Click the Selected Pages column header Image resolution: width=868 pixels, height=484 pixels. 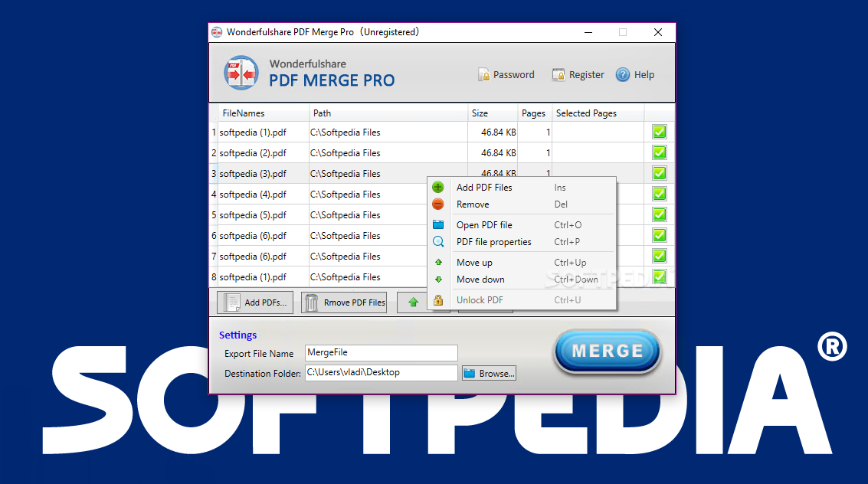pos(598,113)
